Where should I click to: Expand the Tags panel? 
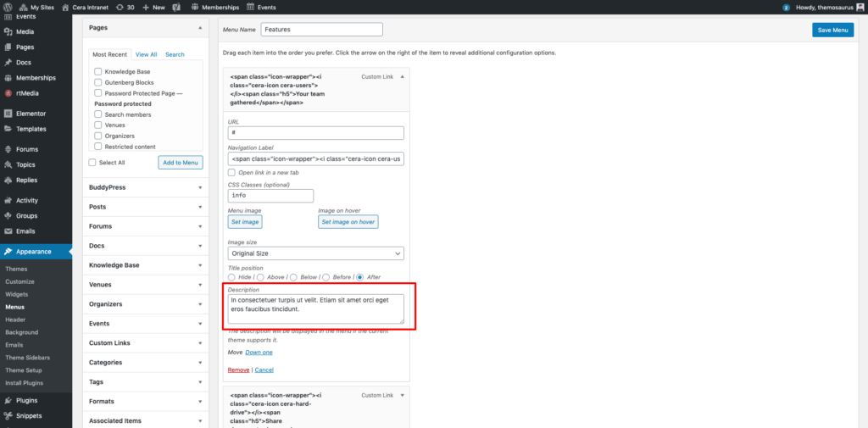pos(200,382)
